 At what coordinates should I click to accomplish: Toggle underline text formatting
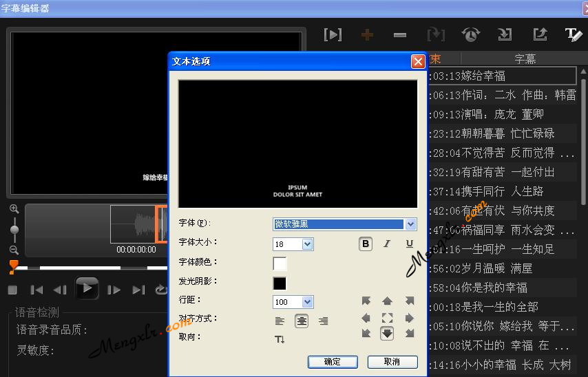point(409,244)
